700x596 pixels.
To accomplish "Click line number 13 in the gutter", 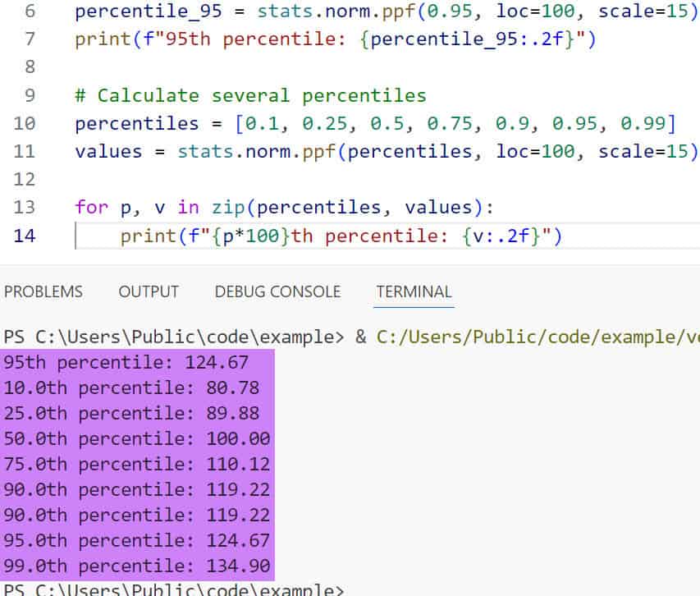I will point(25,208).
